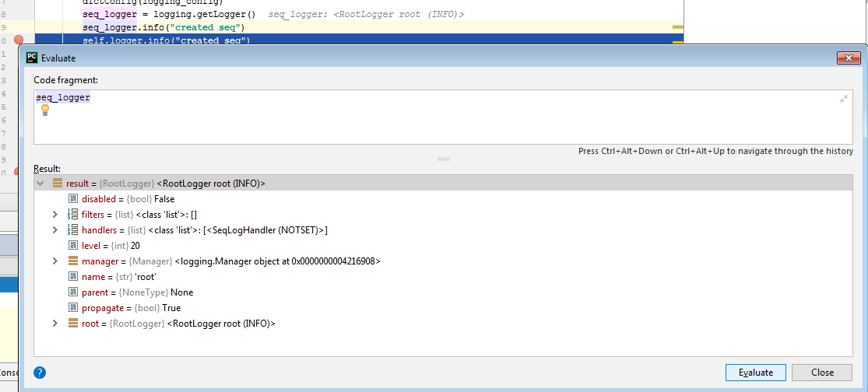Click the filters list icon
The image size is (868, 392).
(x=72, y=214)
